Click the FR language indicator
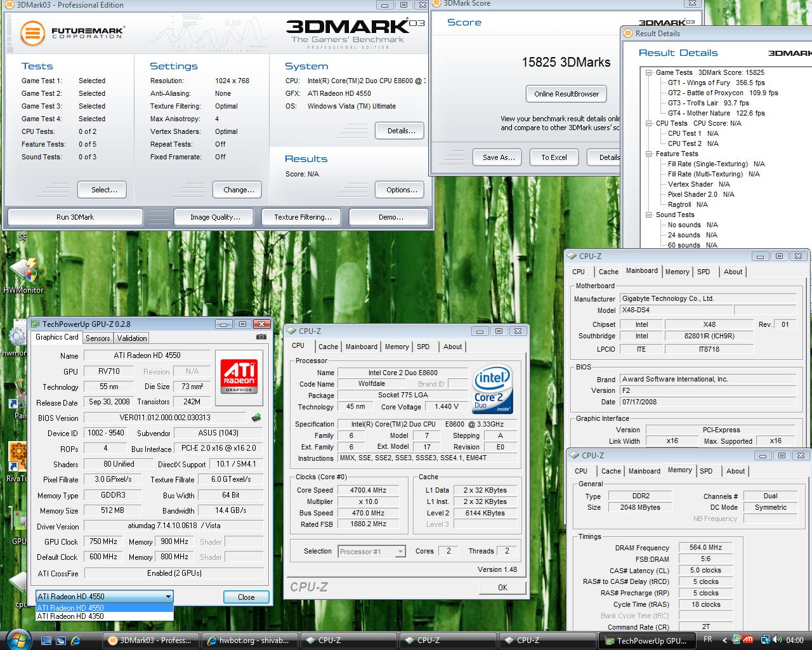The height and width of the screenshot is (650, 812). pos(708,639)
